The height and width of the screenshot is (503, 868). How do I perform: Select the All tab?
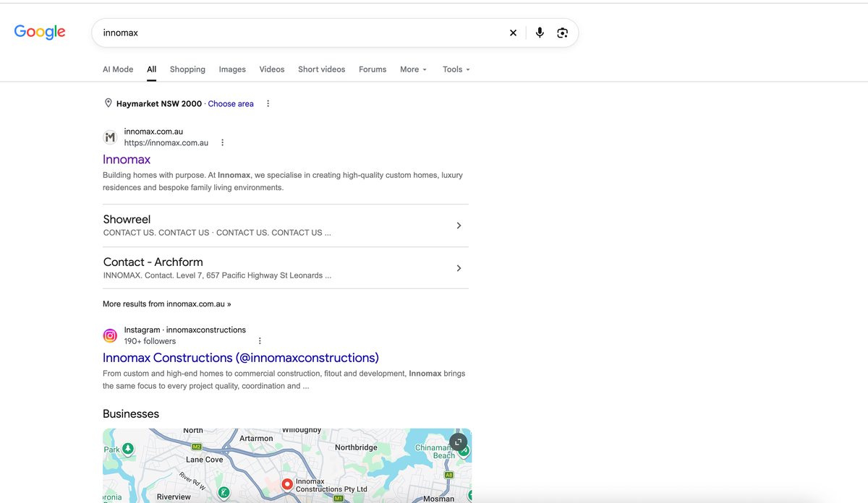tap(151, 69)
